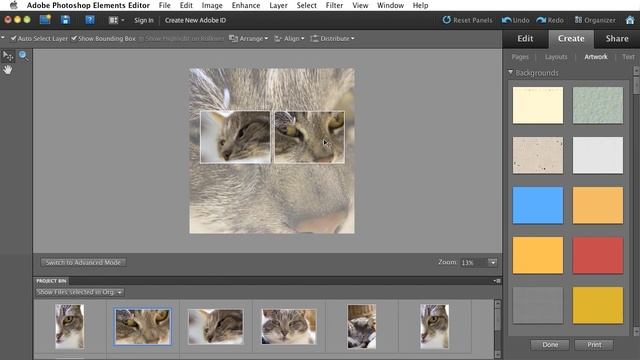Open the Arrange dropdown

tap(249, 38)
